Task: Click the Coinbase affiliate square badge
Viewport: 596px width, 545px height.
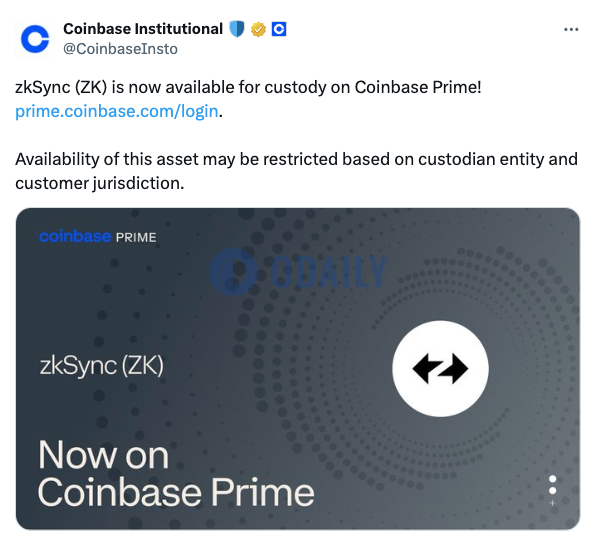Action: click(x=279, y=29)
